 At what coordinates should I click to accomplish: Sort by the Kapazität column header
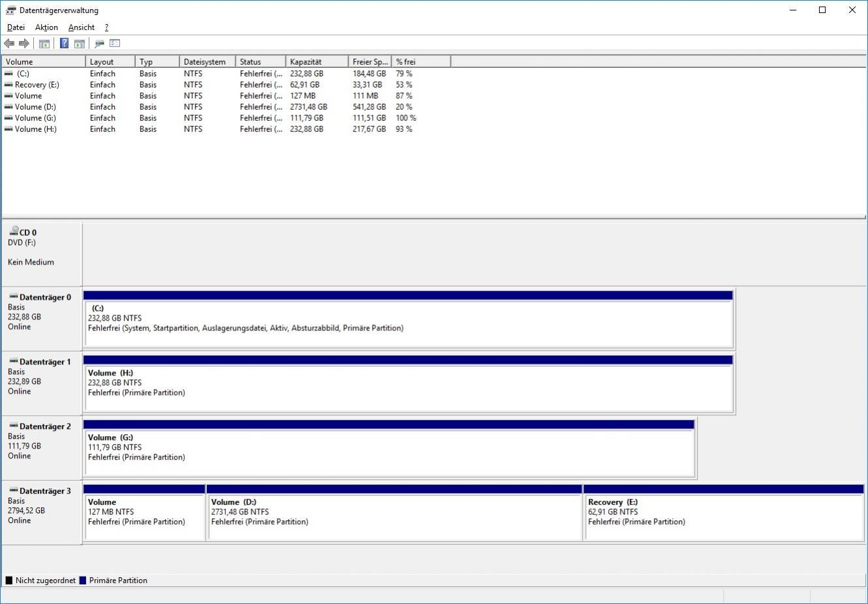[317, 61]
